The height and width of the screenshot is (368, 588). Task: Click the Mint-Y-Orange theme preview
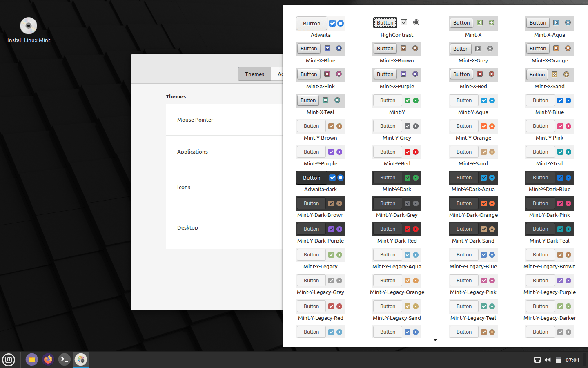[x=473, y=130]
